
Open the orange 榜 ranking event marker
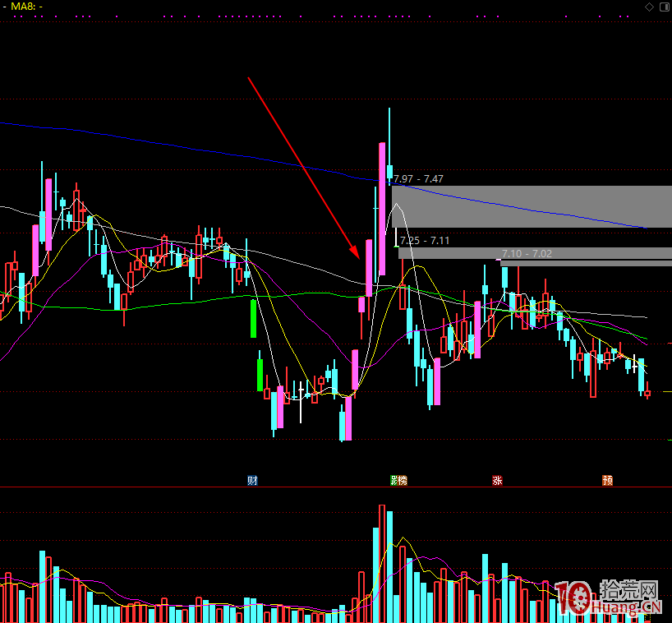click(403, 480)
